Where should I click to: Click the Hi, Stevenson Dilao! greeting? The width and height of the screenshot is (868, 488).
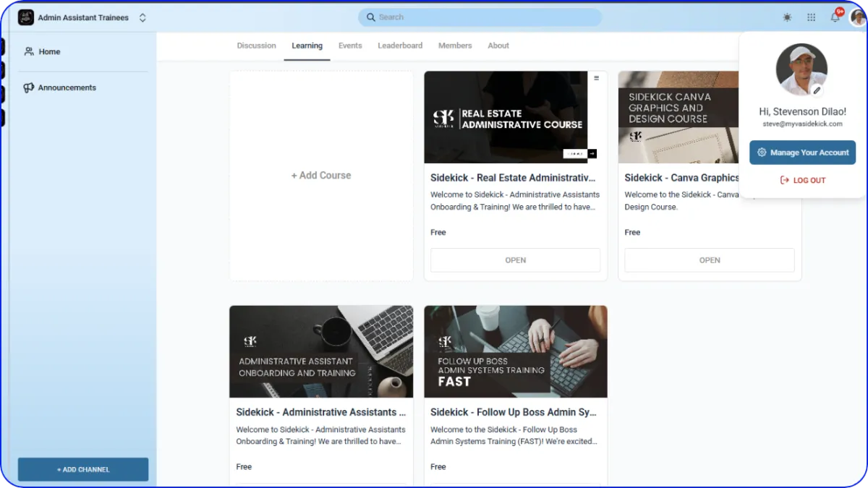pos(802,111)
